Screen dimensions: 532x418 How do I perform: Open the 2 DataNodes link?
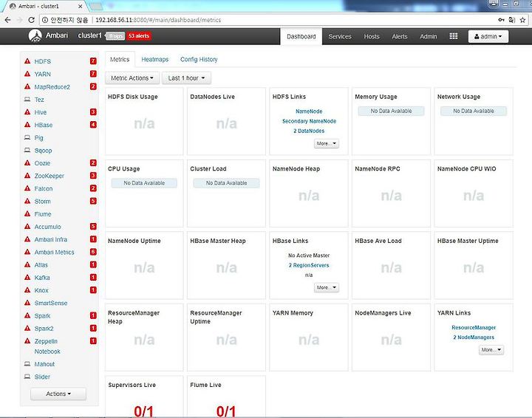(x=309, y=131)
